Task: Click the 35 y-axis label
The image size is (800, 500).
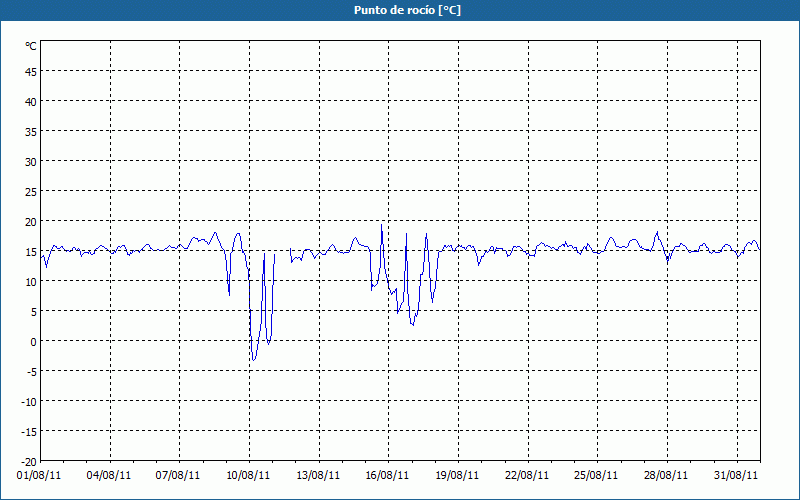Action: pos(31,132)
